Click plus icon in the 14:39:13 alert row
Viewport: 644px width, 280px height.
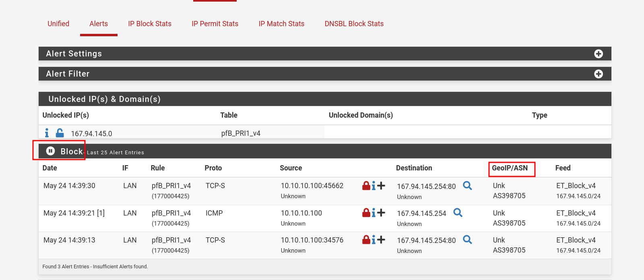pos(381,240)
